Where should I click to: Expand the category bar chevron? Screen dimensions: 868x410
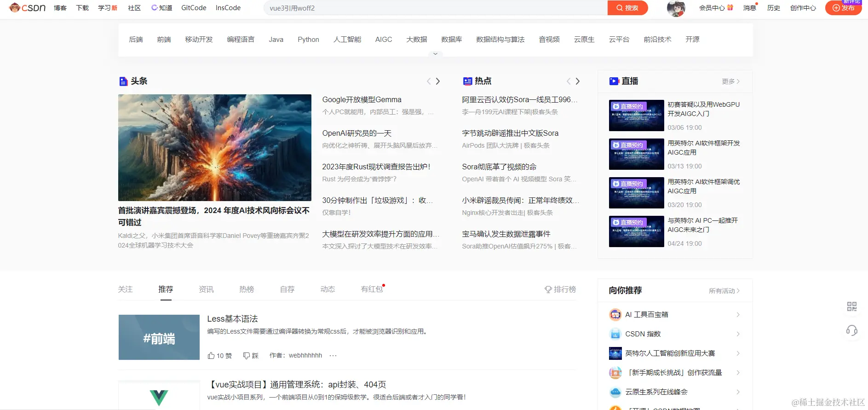(x=435, y=54)
